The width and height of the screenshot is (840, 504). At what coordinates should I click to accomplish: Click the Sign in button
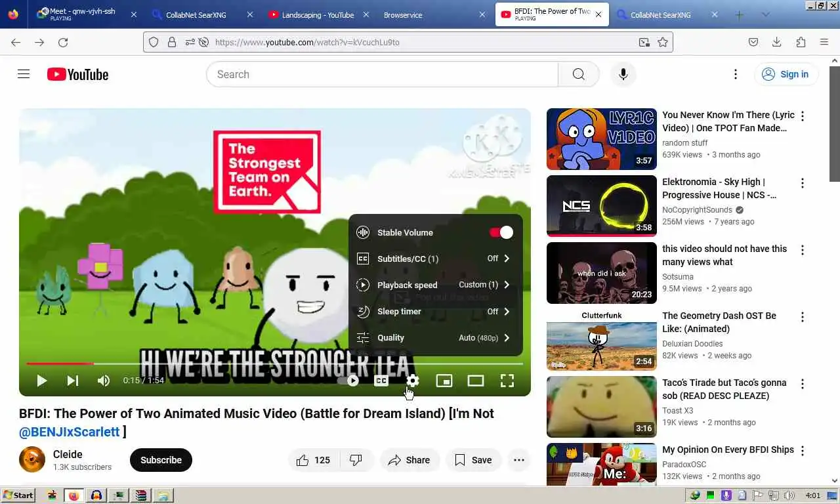(786, 74)
